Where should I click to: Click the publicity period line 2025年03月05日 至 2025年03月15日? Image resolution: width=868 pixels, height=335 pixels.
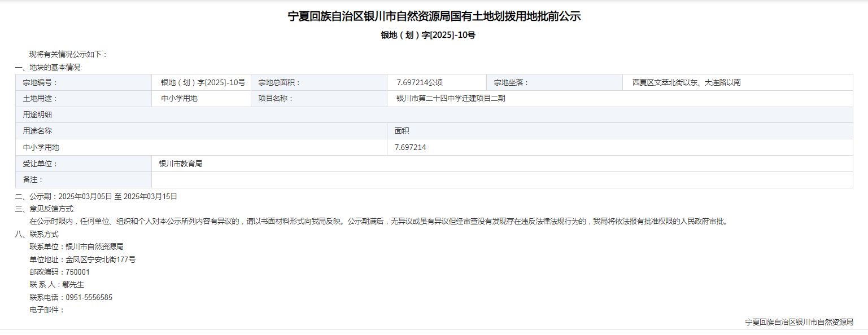[117, 196]
